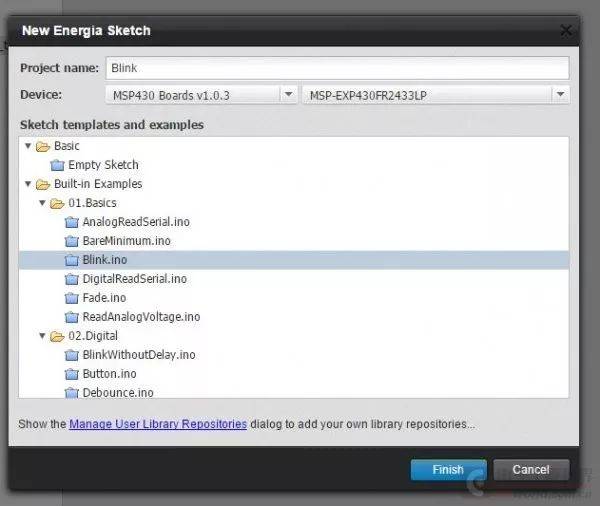Click the Fade.ino file icon

[71, 298]
